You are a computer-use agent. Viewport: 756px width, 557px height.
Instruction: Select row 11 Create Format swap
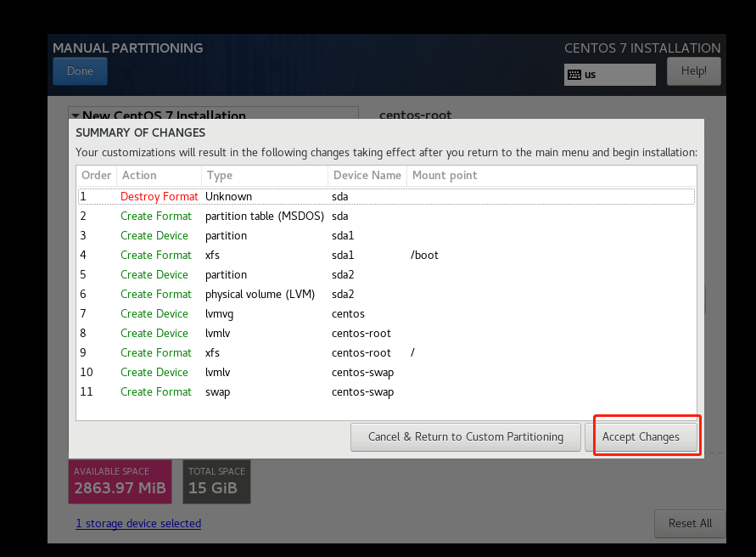386,392
